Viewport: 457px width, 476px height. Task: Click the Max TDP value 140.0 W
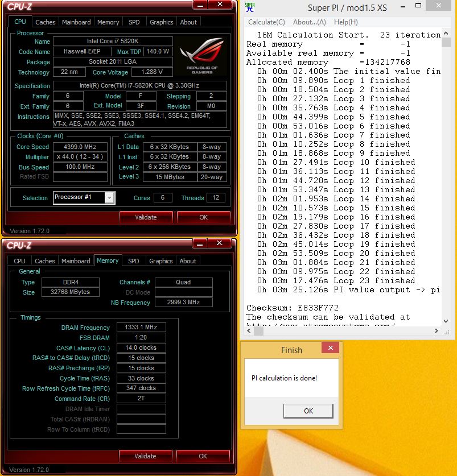[158, 51]
